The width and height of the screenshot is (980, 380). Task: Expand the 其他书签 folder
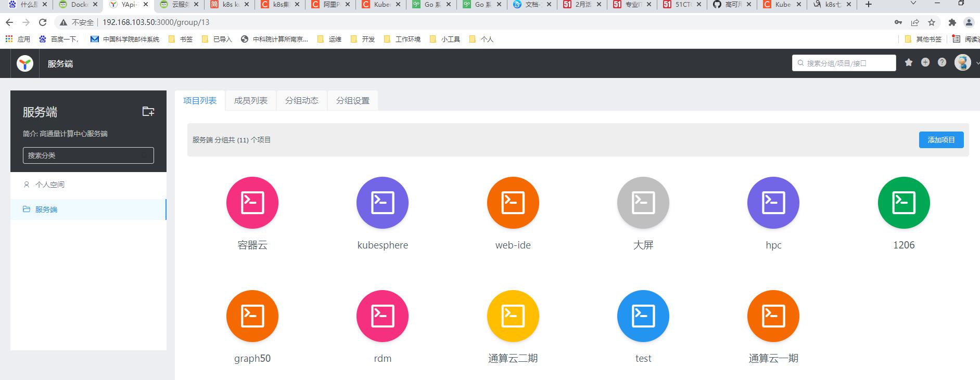pos(923,39)
